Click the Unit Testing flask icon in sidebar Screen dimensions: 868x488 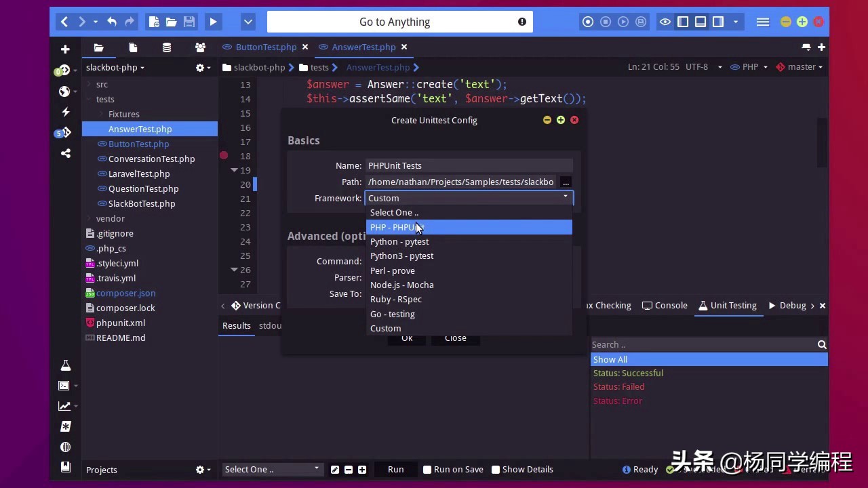66,365
